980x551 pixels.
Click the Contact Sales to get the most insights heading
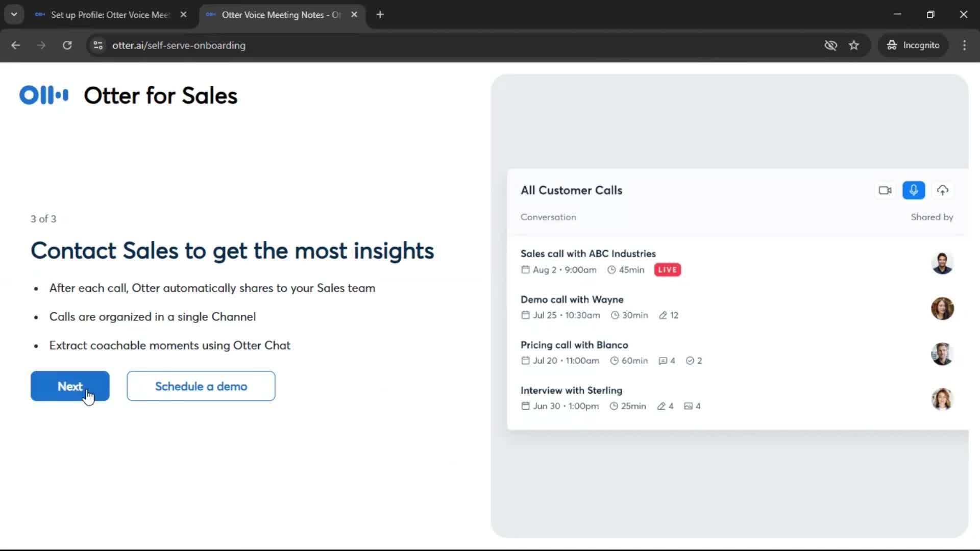pos(232,251)
